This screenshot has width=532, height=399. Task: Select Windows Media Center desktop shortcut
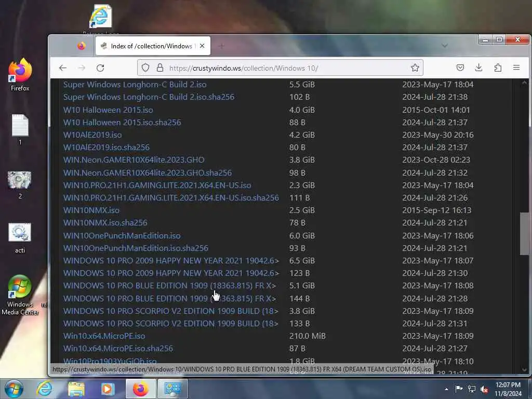coord(20,295)
